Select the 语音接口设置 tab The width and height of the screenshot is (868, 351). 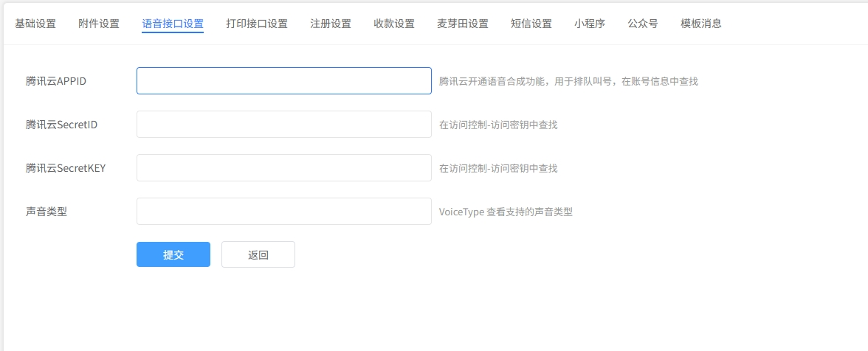pos(173,24)
